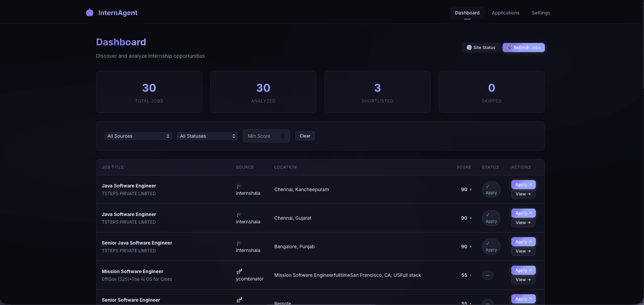Image resolution: width=644 pixels, height=305 pixels.
Task: Click the internshala icon in the Kancheepuram row
Action: tap(239, 186)
